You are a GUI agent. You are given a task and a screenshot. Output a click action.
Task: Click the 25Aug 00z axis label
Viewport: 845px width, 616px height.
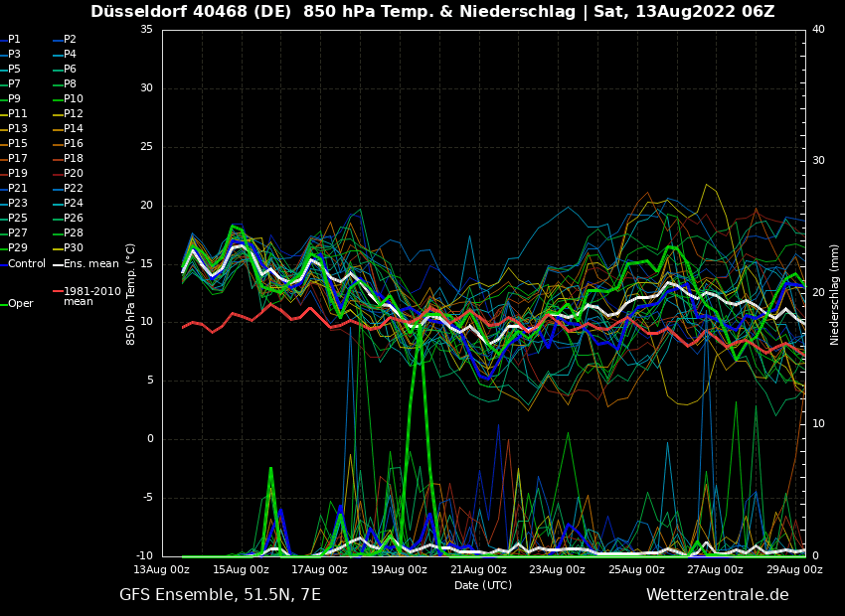tap(636, 570)
